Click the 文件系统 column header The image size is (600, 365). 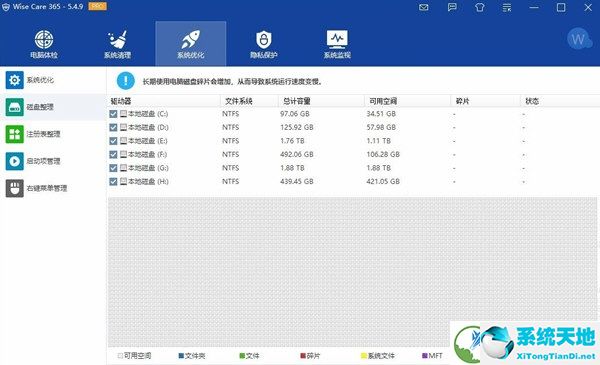(x=249, y=101)
